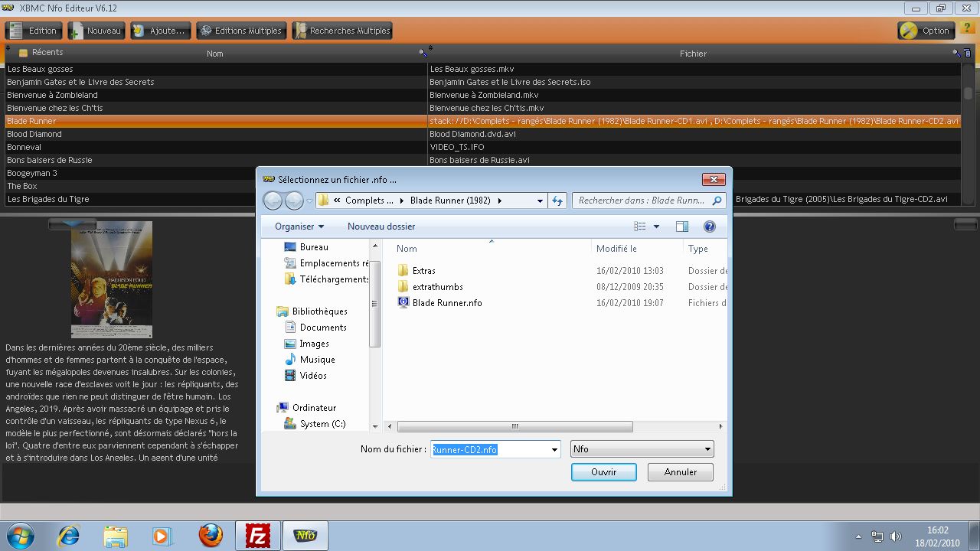Open the Organiser dropdown menu

[299, 227]
